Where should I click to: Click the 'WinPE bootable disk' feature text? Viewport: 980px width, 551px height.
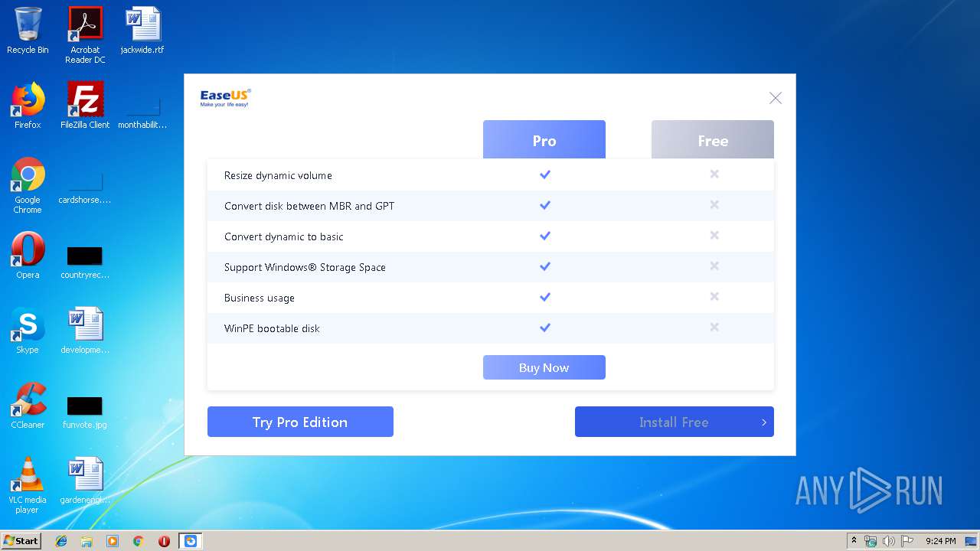tap(272, 328)
